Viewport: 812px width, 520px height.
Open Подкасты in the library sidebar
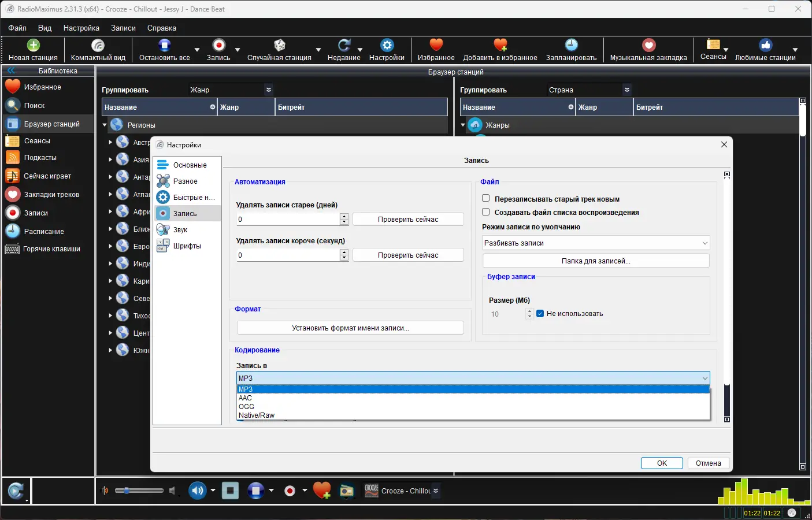click(x=48, y=158)
